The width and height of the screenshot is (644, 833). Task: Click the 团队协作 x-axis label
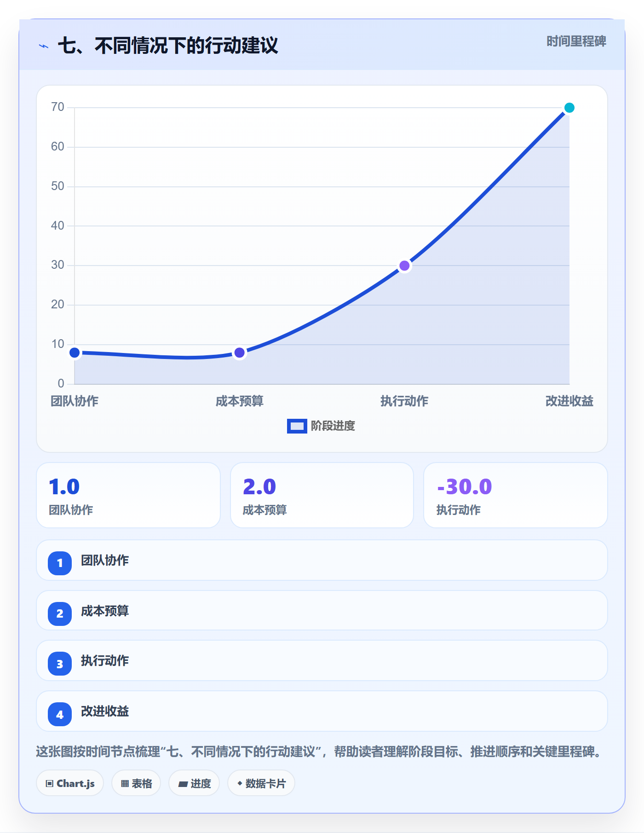click(75, 401)
